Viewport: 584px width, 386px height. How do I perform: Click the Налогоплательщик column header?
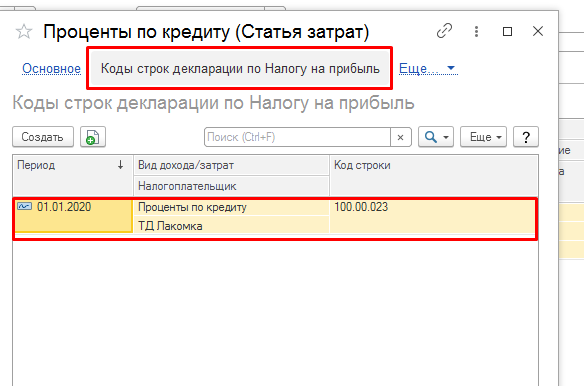tap(231, 186)
